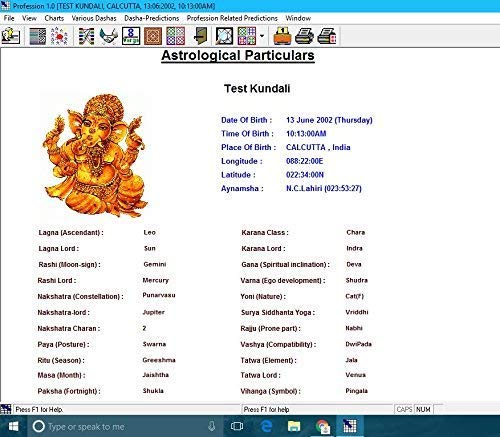Open File Explorer from taskbar
The height and width of the screenshot is (437, 500).
294,426
